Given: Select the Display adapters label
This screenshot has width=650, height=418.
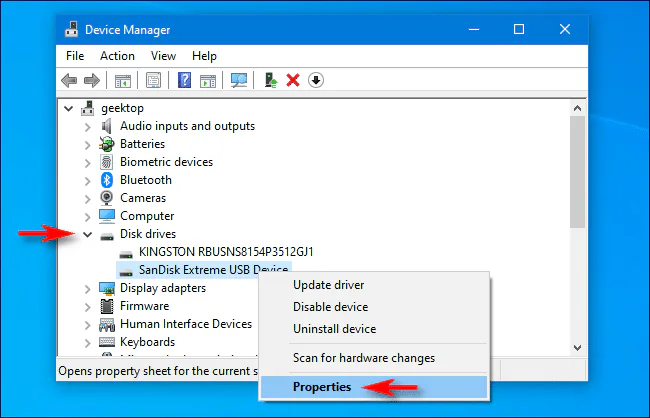Looking at the screenshot, I should pyautogui.click(x=163, y=288).
